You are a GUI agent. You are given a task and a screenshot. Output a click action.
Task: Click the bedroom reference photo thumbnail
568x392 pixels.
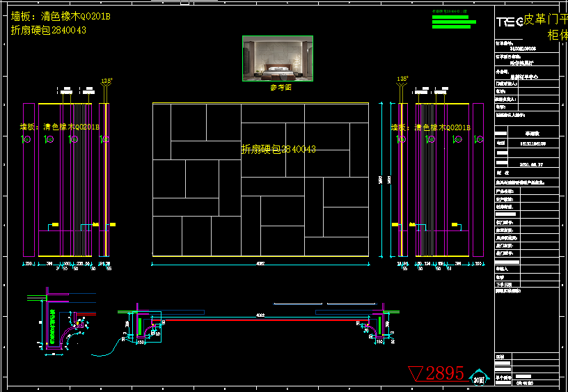[x=277, y=58]
